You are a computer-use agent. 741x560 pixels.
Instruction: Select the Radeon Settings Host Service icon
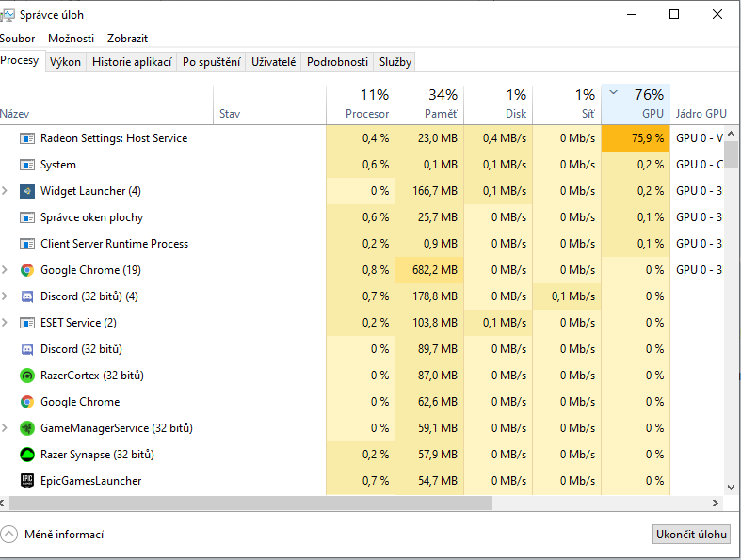tap(26, 138)
